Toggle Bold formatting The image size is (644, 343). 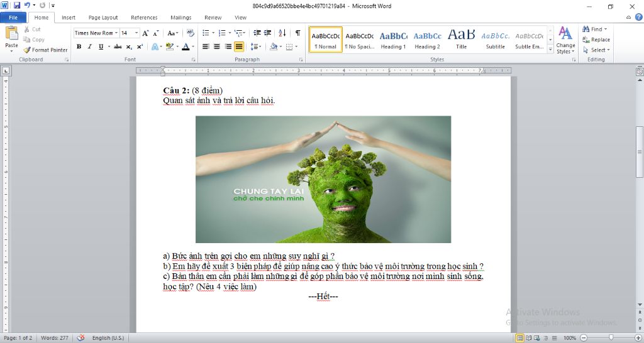tap(79, 46)
